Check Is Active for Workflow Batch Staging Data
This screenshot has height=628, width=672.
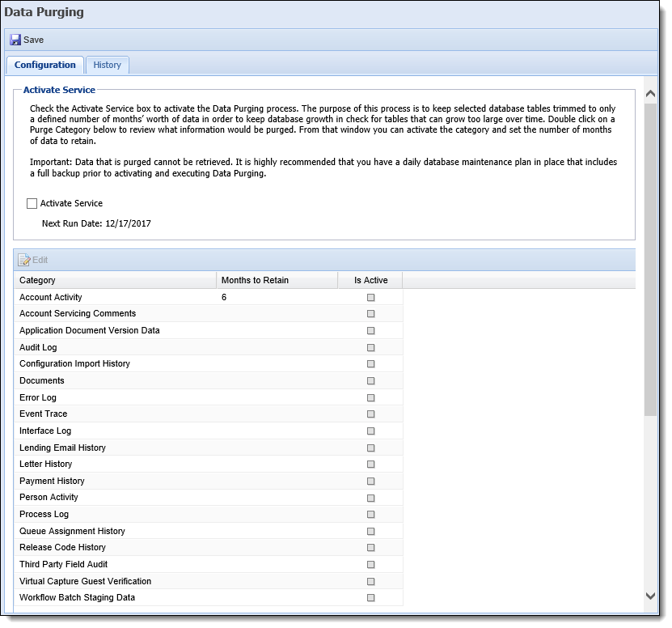(370, 598)
